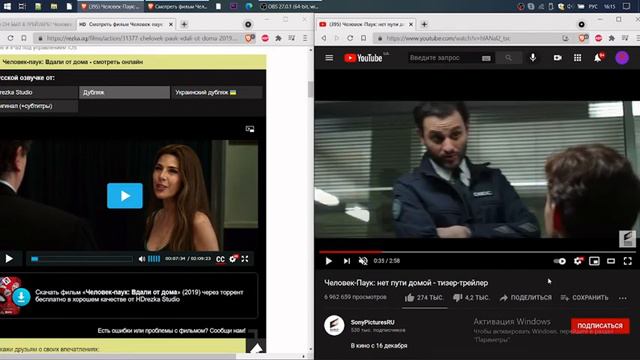Image resolution: width=640 pixels, height=360 pixels.
Task: Select the Дубляж voice-over tab
Action: (124, 92)
